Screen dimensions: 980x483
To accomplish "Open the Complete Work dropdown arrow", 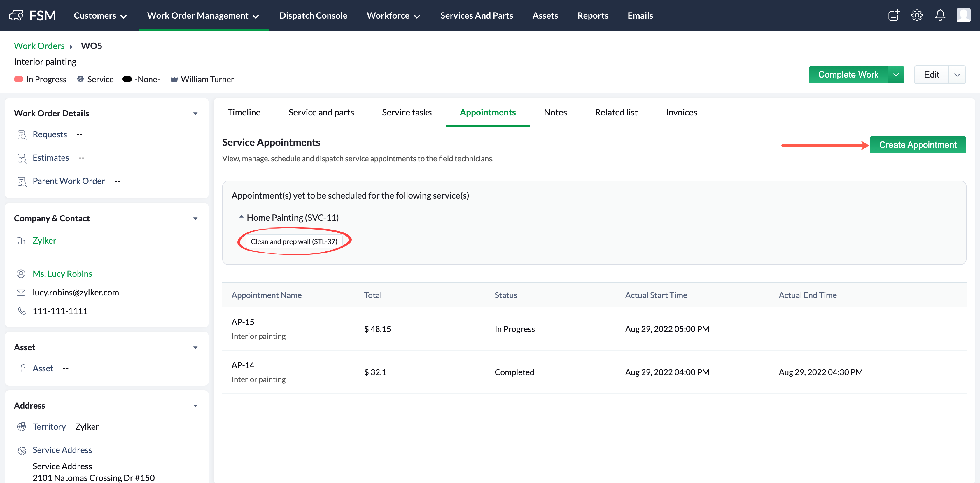I will 896,75.
